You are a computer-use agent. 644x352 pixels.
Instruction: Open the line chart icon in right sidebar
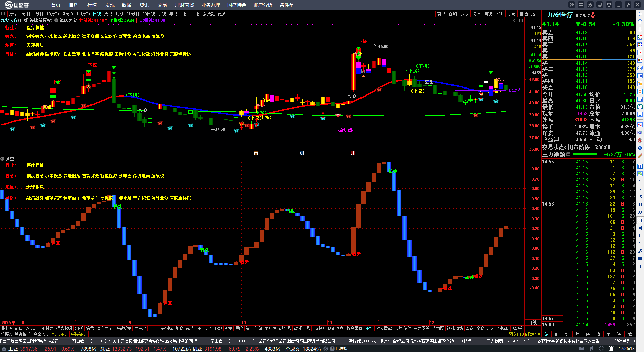click(640, 53)
